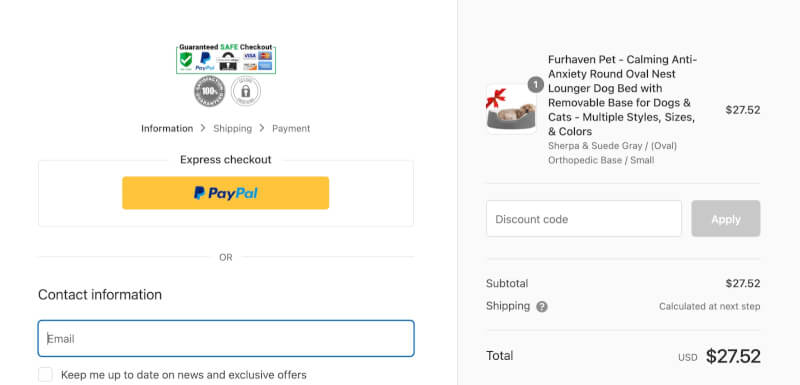Enable Keep me up to date checkbox
The width and height of the screenshot is (800, 385).
(45, 374)
